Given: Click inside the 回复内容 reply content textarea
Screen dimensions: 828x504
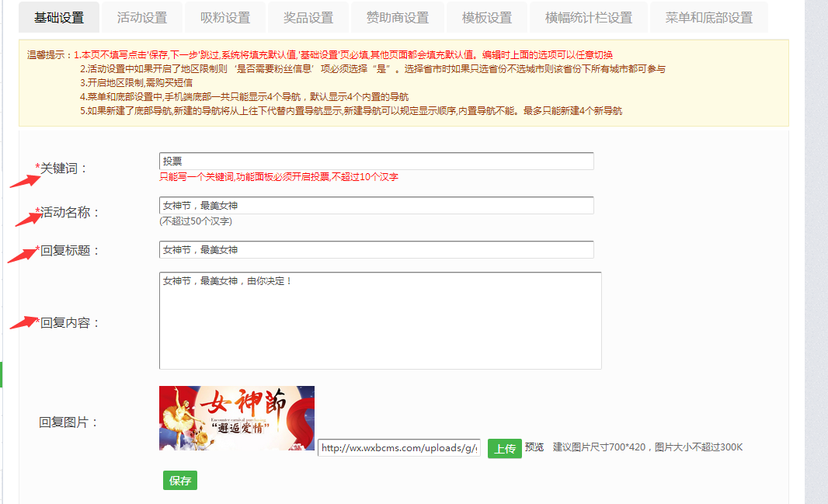Looking at the screenshot, I should tap(380, 318).
